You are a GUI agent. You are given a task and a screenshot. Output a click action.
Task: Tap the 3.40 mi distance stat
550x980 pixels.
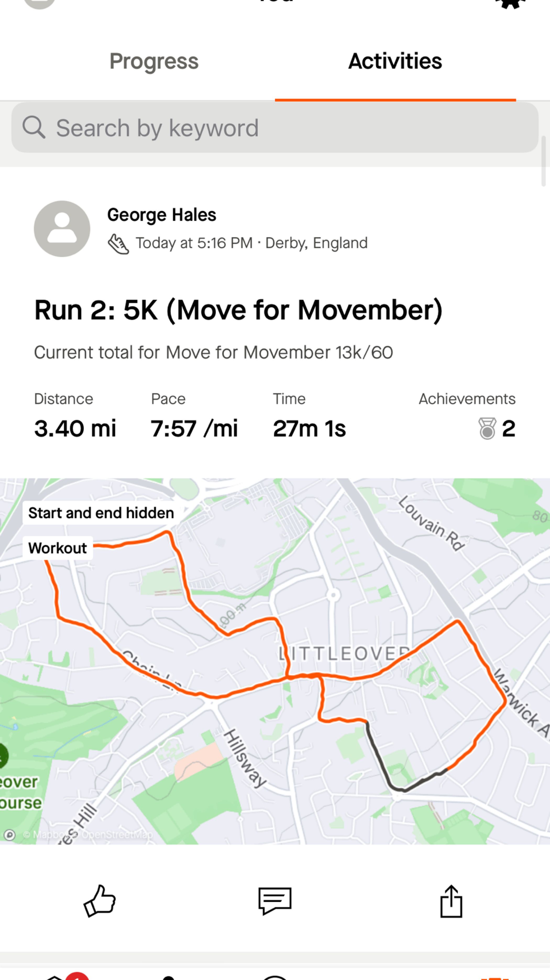point(75,428)
